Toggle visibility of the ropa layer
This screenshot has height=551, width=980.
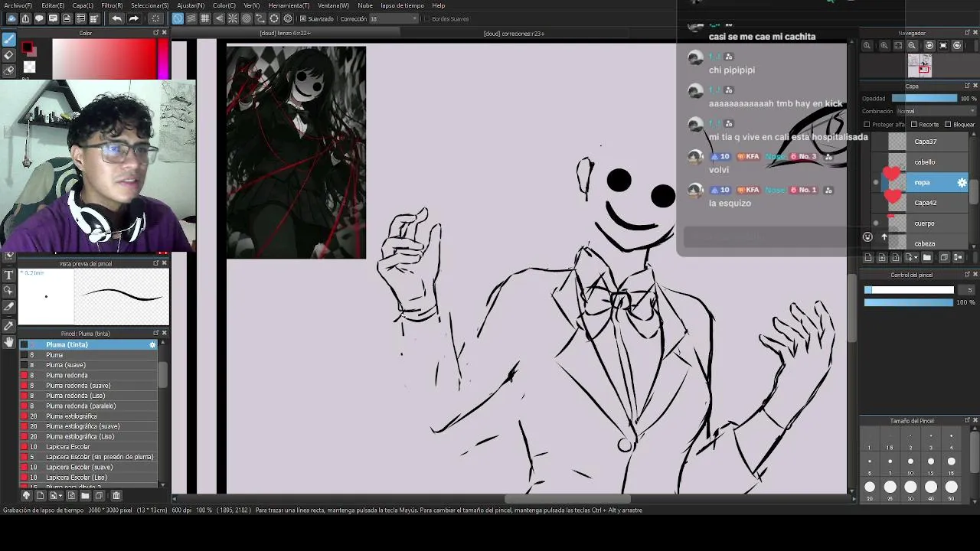click(876, 182)
